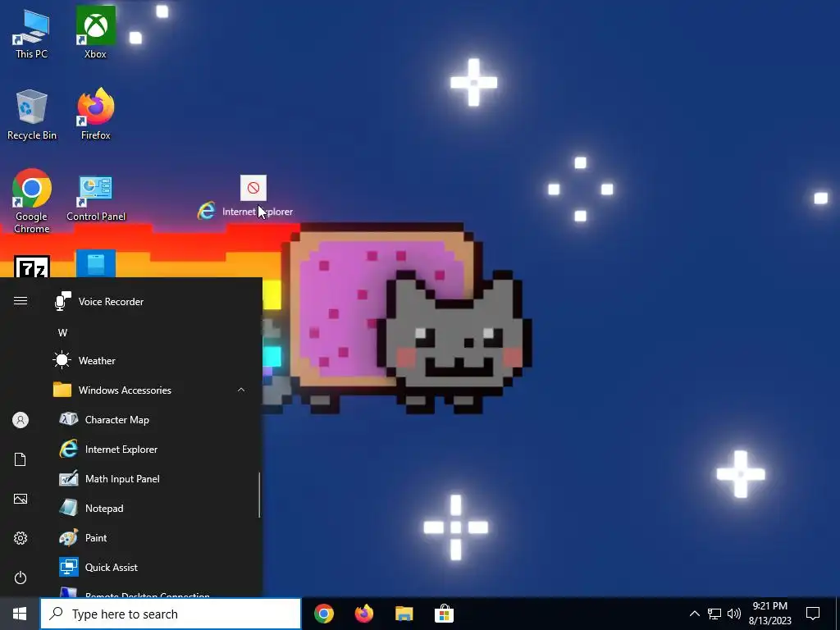Click the taskbar clock showing 9:21 PM
Viewport: 840px width, 630px height.
[x=769, y=614]
